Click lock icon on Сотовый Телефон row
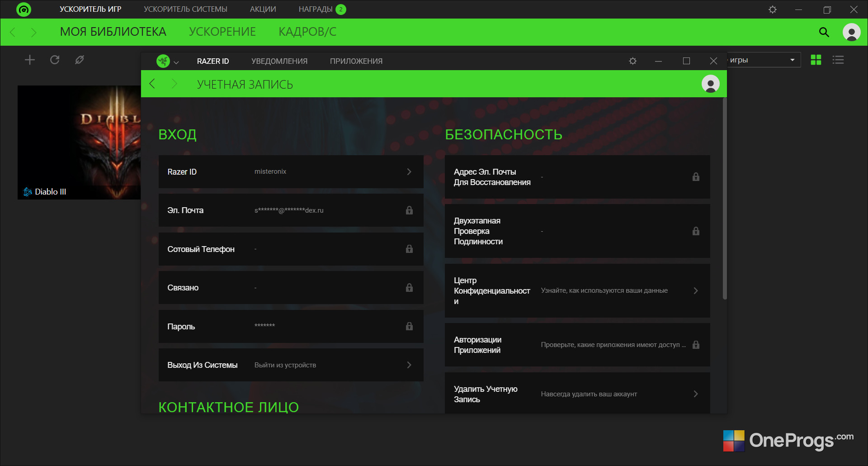The height and width of the screenshot is (466, 868). point(409,249)
